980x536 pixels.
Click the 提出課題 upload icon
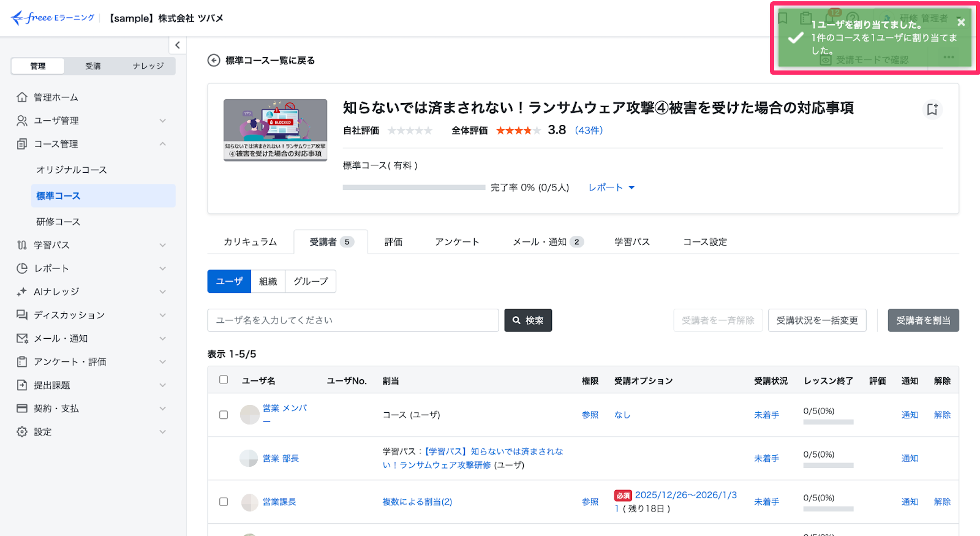click(22, 385)
